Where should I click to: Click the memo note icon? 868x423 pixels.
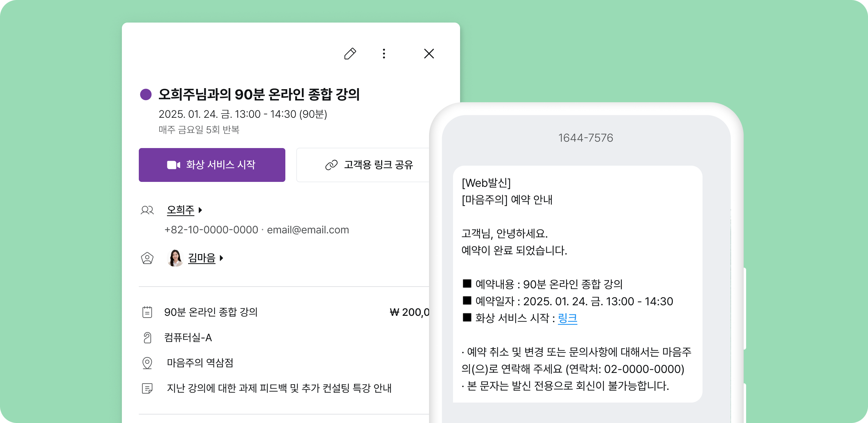147,388
